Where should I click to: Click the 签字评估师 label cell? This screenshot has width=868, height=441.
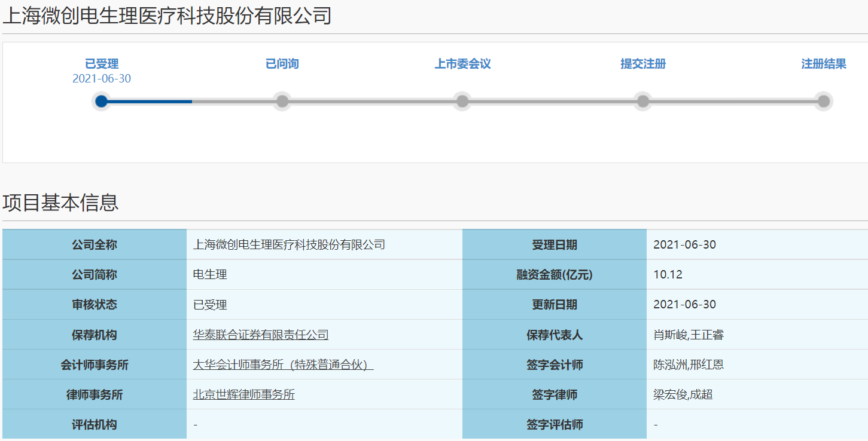pyautogui.click(x=555, y=425)
